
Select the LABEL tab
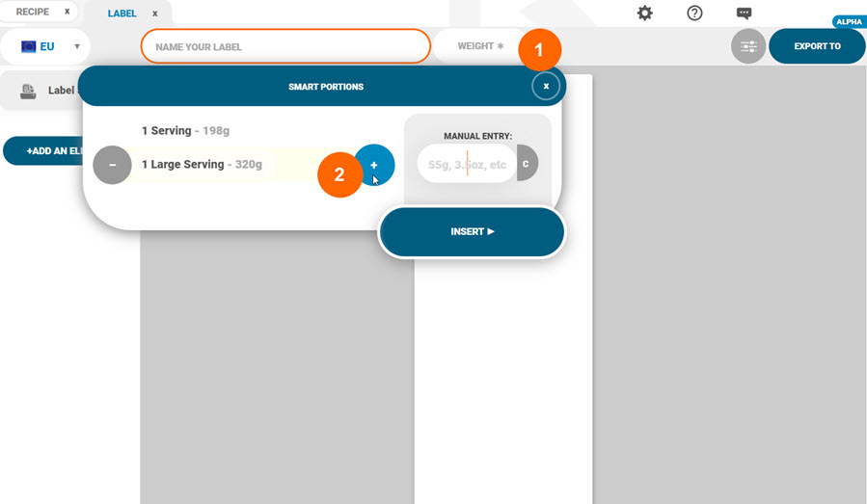click(122, 13)
